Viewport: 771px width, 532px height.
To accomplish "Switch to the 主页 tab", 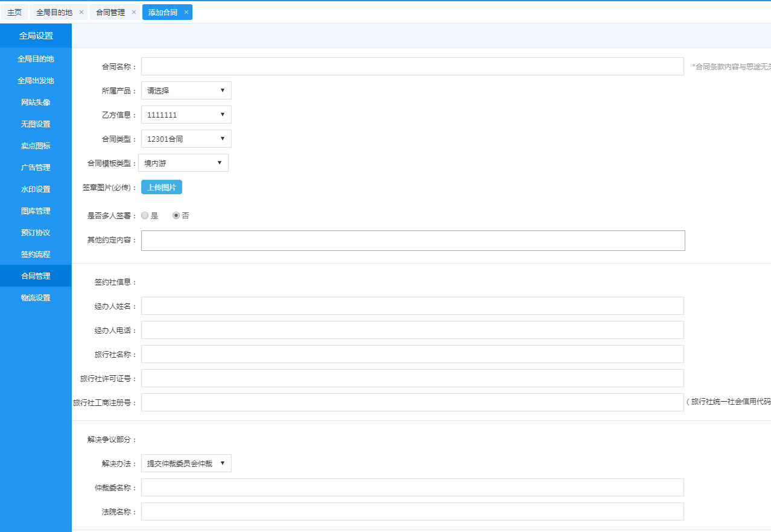I will [14, 12].
